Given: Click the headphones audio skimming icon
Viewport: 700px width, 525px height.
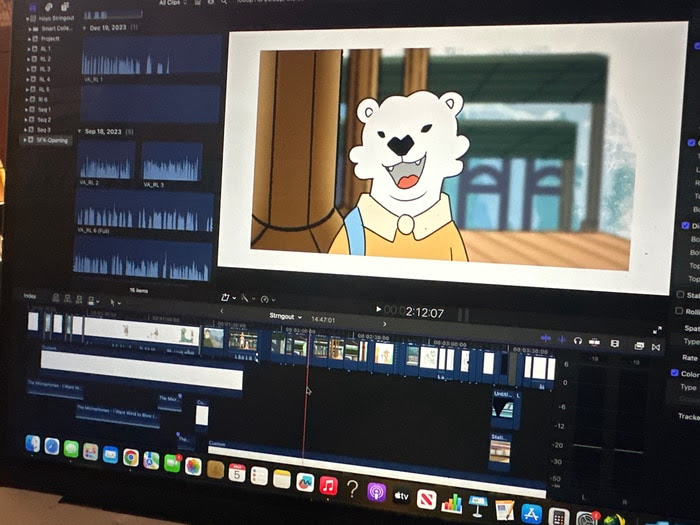Looking at the screenshot, I should point(577,340).
